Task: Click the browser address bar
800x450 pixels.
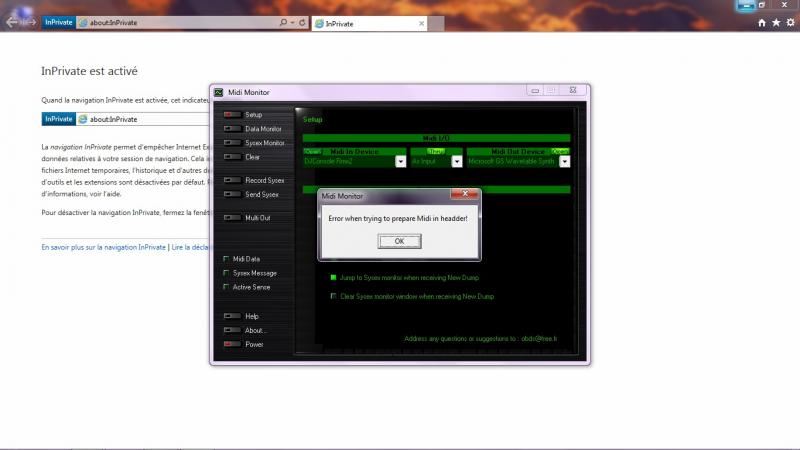Action: (180, 22)
